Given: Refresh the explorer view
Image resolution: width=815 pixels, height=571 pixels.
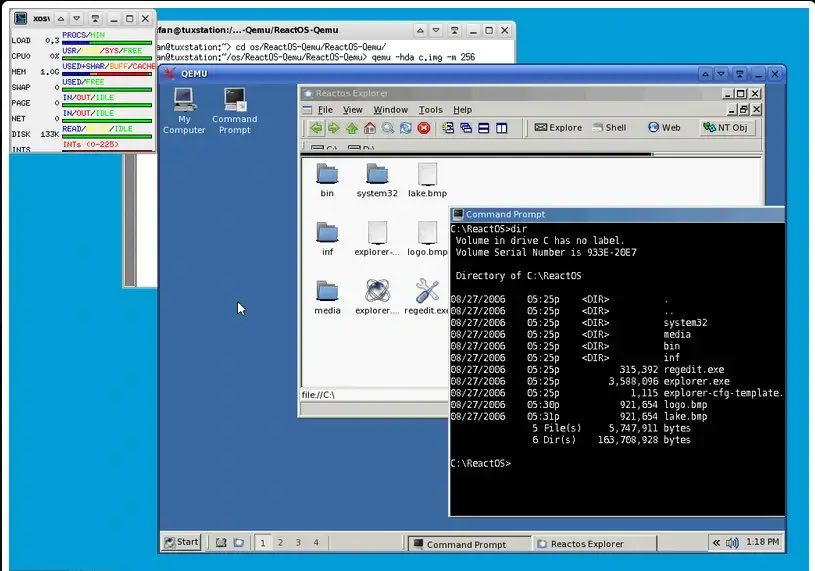Looking at the screenshot, I should click(406, 128).
